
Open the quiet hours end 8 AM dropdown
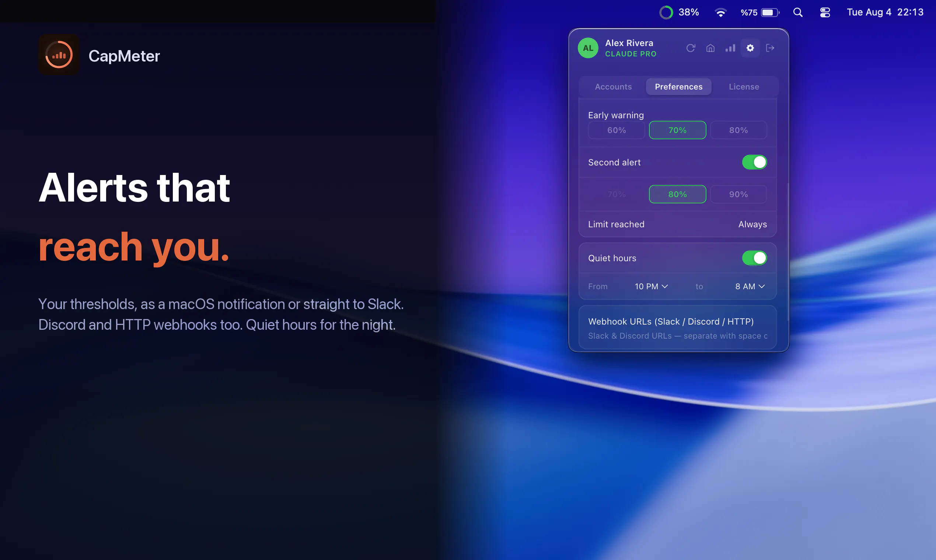pos(750,286)
